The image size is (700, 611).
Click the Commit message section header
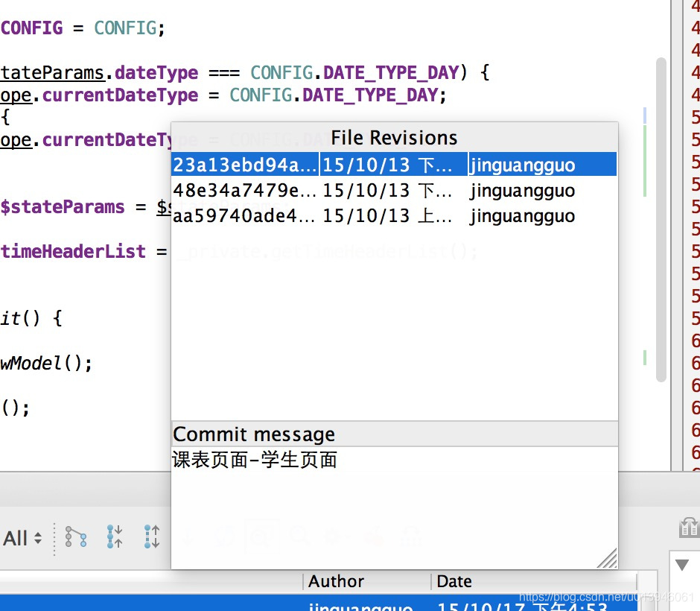pyautogui.click(x=395, y=434)
